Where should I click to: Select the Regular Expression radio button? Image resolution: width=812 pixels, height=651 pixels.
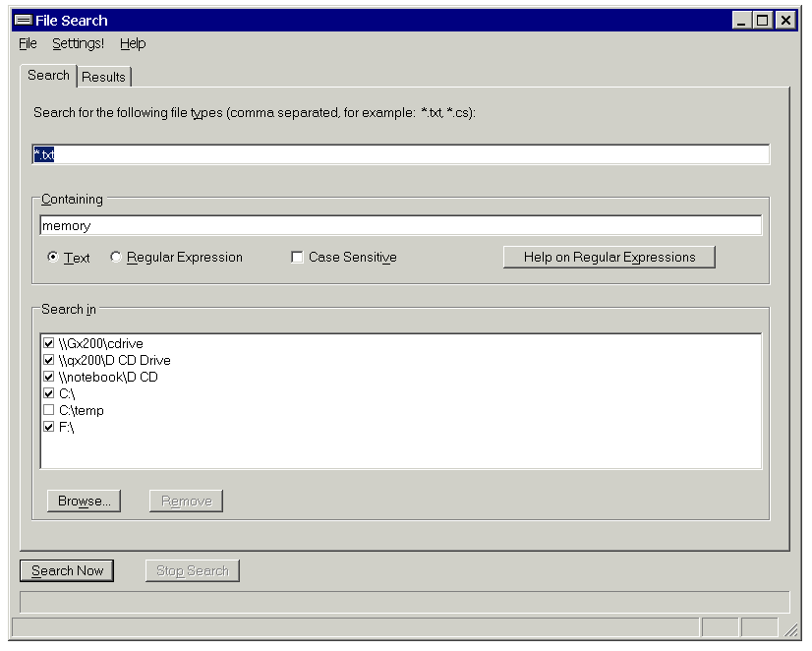(116, 258)
